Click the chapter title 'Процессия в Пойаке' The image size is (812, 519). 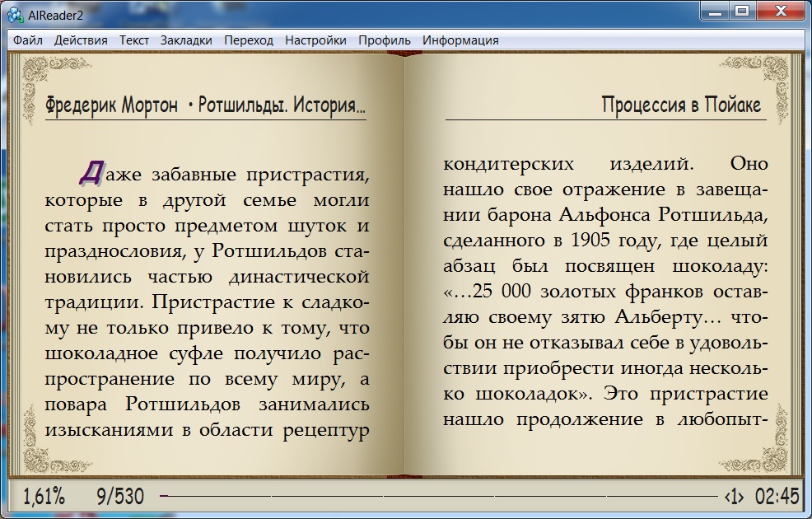click(x=681, y=105)
